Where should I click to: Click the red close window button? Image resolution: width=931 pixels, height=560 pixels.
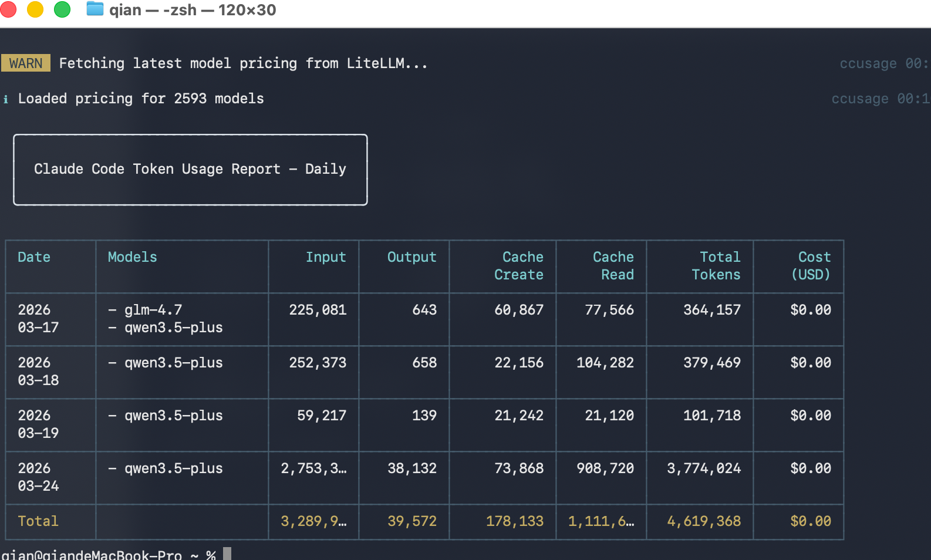pos(8,9)
